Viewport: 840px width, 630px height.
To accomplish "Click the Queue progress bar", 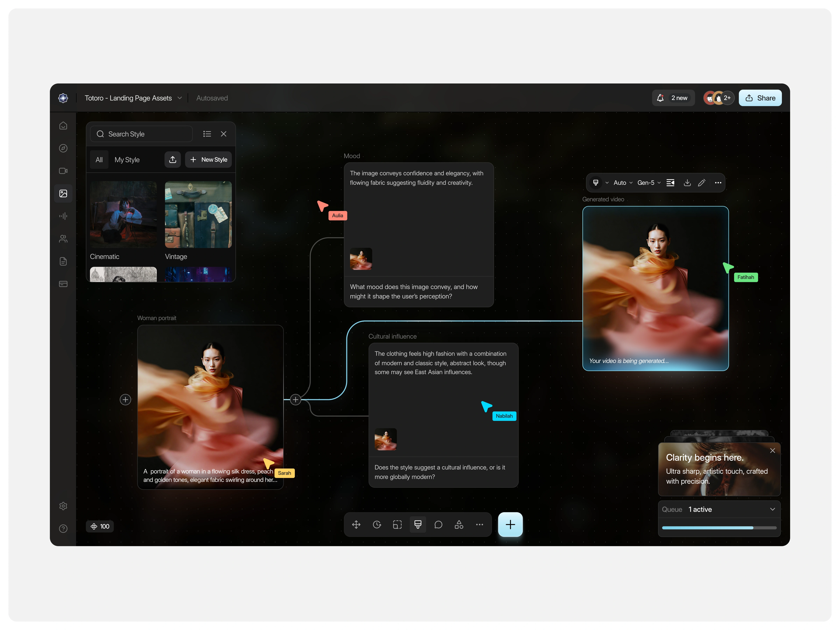I will [719, 528].
